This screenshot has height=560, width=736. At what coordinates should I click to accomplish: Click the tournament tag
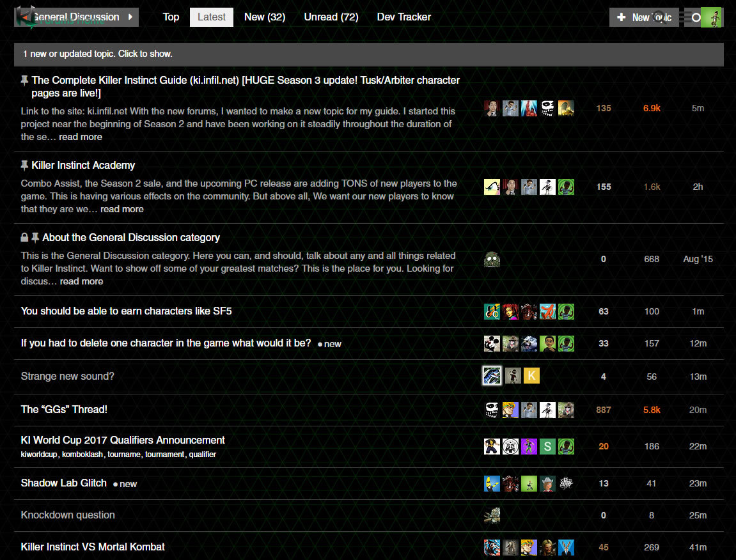(164, 455)
